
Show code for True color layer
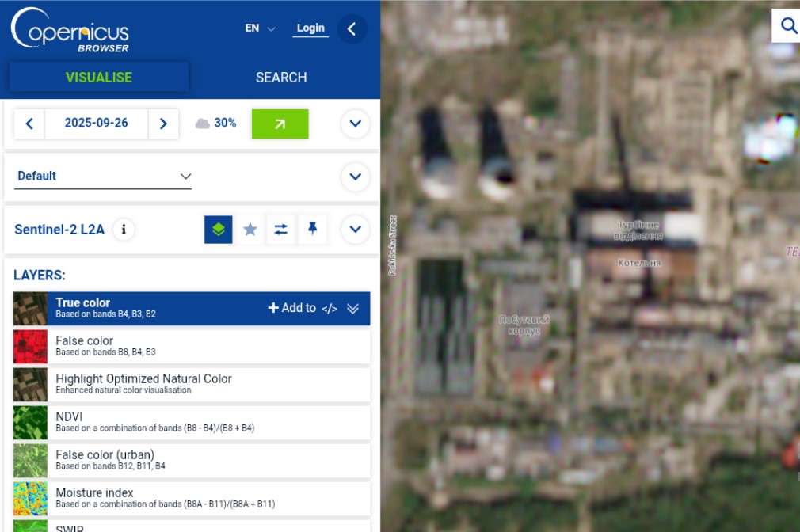coord(330,309)
